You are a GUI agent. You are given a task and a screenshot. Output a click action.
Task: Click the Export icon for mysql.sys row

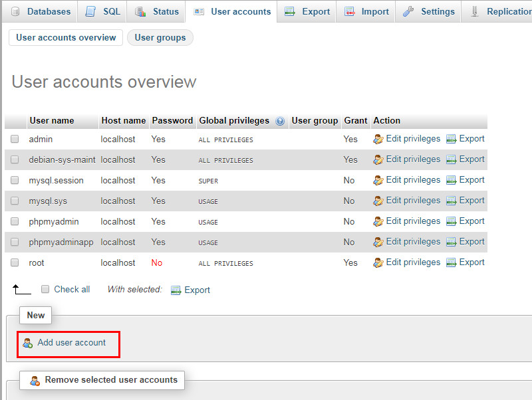(x=452, y=201)
